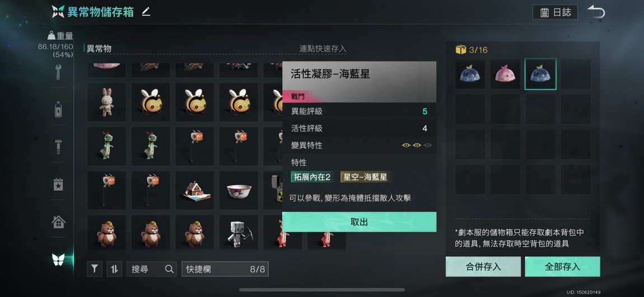Screen dimensions: 644x297
Task: Click the 取出 take-out button
Action: coord(359,222)
